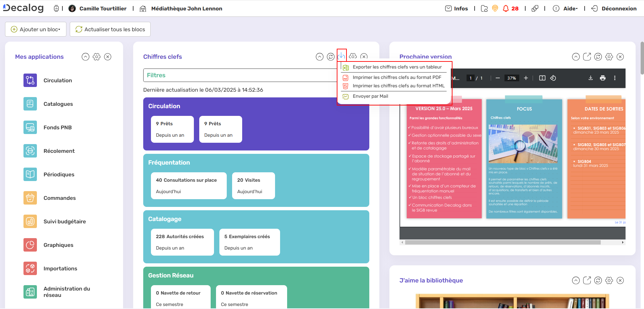Open the Circulation application icon

point(30,80)
